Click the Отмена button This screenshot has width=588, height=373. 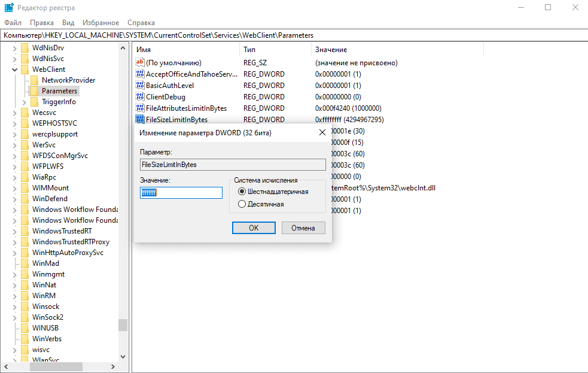point(303,228)
